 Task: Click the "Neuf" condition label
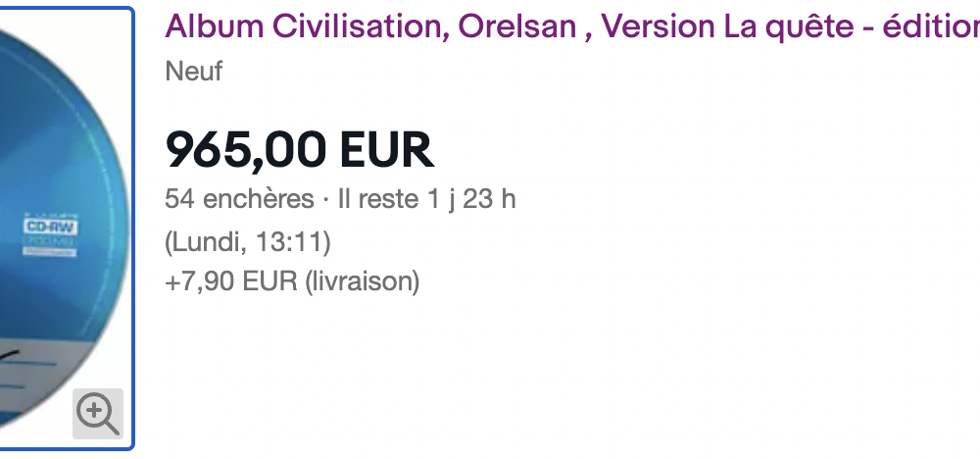pyautogui.click(x=194, y=71)
